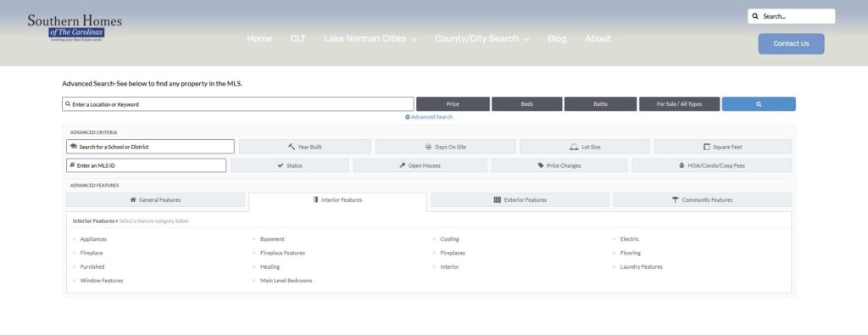The width and height of the screenshot is (868, 335).
Task: Click the blue magnifier search button
Action: (759, 104)
